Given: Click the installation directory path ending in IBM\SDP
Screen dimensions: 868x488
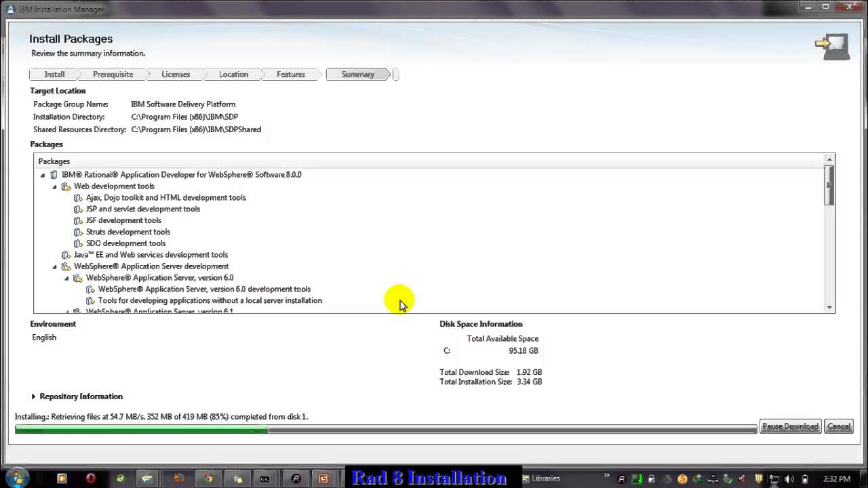Looking at the screenshot, I should click(x=184, y=117).
